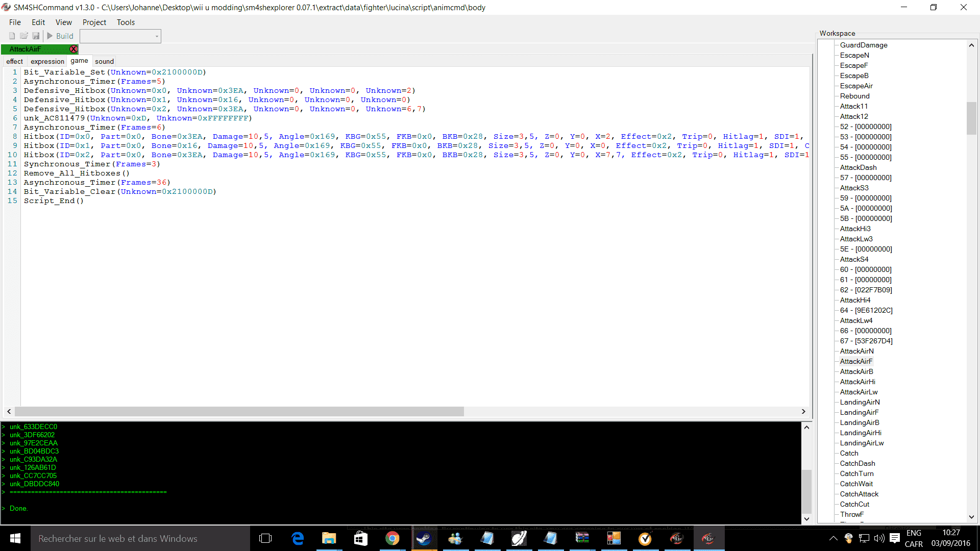Select EscapeN in the Workspace tree
The height and width of the screenshot is (551, 980).
tap(854, 55)
